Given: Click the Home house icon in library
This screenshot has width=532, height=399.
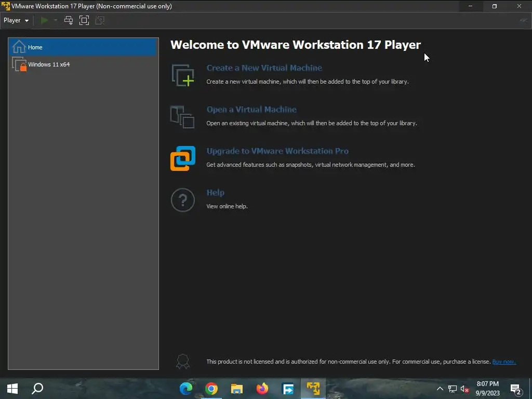Looking at the screenshot, I should (x=19, y=47).
